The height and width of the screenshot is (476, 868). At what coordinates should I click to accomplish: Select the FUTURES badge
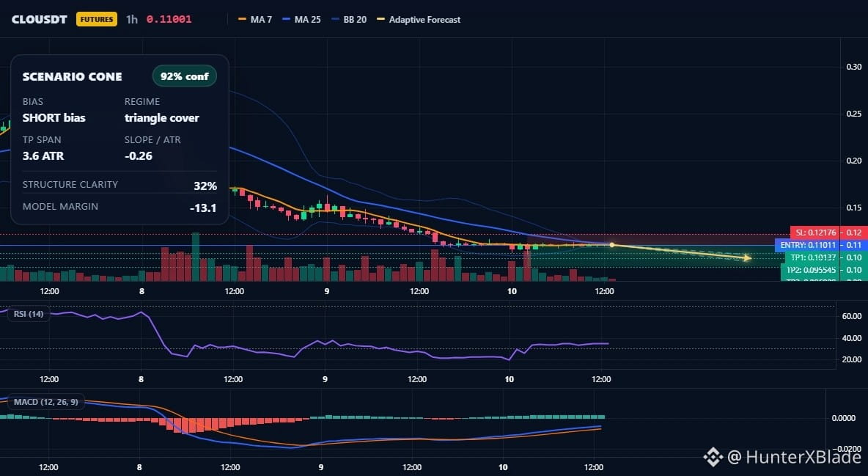coord(96,19)
